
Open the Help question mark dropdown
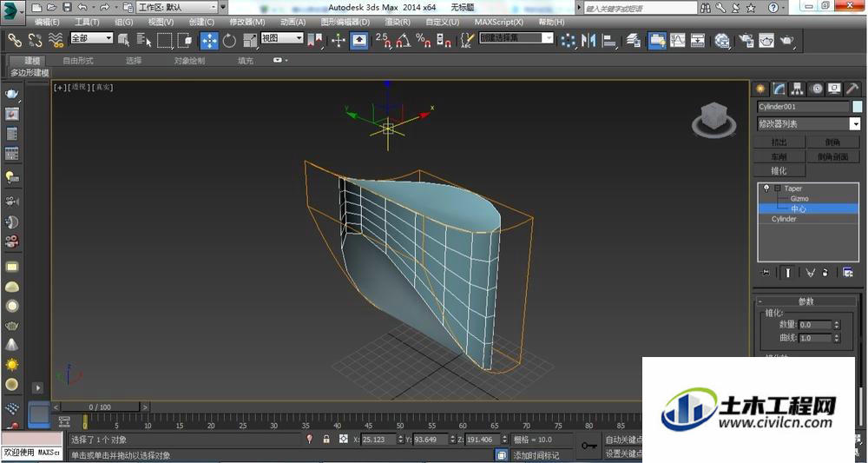point(776,7)
